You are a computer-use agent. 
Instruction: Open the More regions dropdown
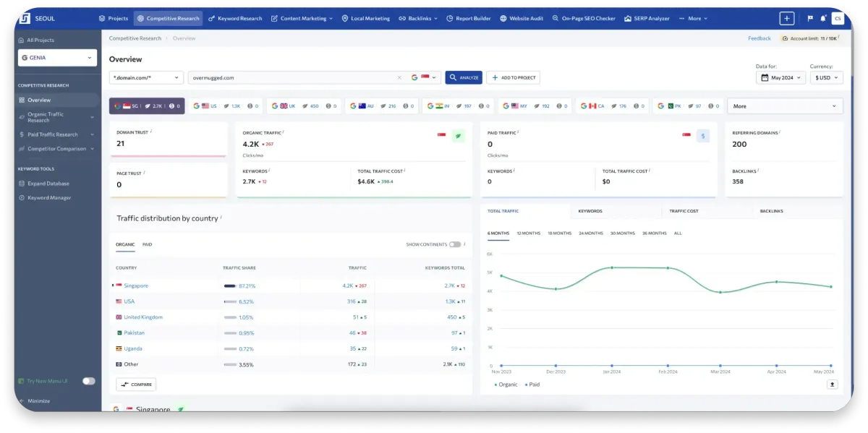[x=785, y=106]
